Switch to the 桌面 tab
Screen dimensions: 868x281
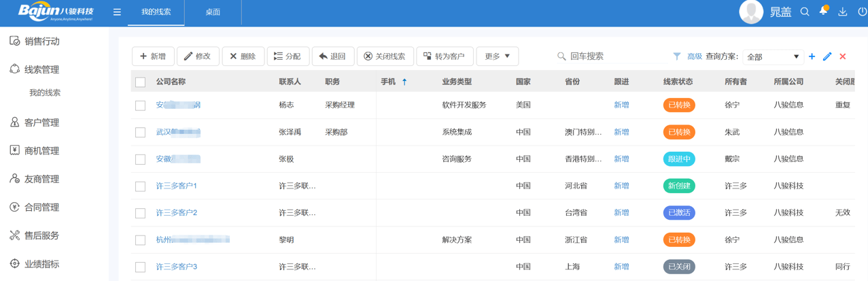(x=213, y=12)
